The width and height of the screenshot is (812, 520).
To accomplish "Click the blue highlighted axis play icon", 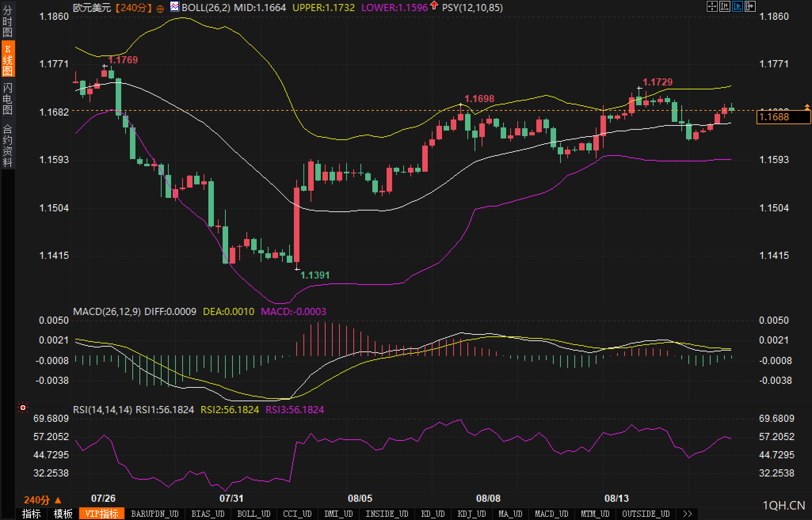I will pos(737,6).
